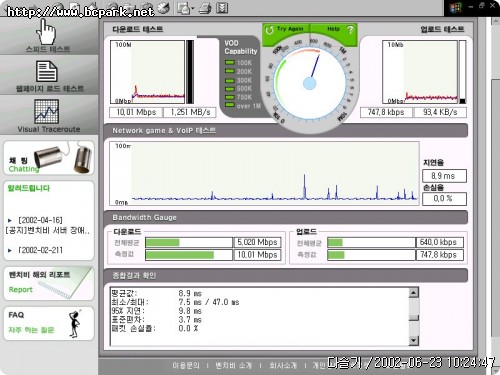
Task: Open the [2002-02-21] notice entry
Action: pos(40,250)
